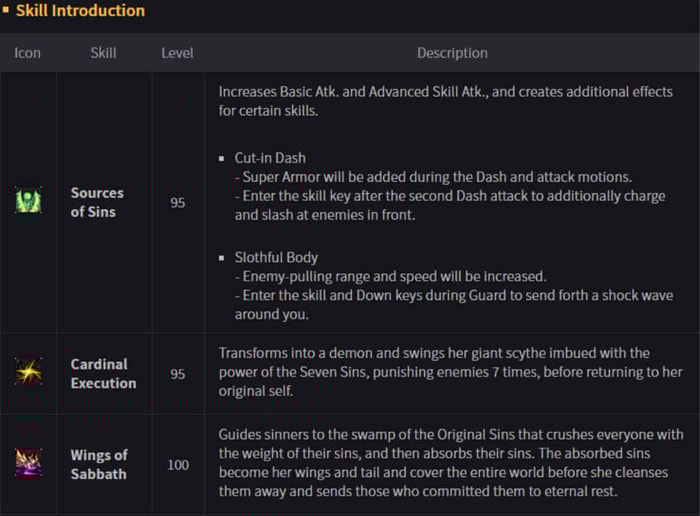The height and width of the screenshot is (516, 700).
Task: Click the Cardinal Execution description text
Action: [x=451, y=372]
